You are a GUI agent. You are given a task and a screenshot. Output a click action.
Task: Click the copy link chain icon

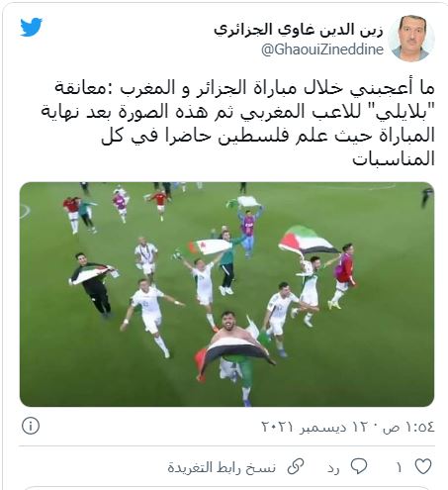(x=296, y=466)
